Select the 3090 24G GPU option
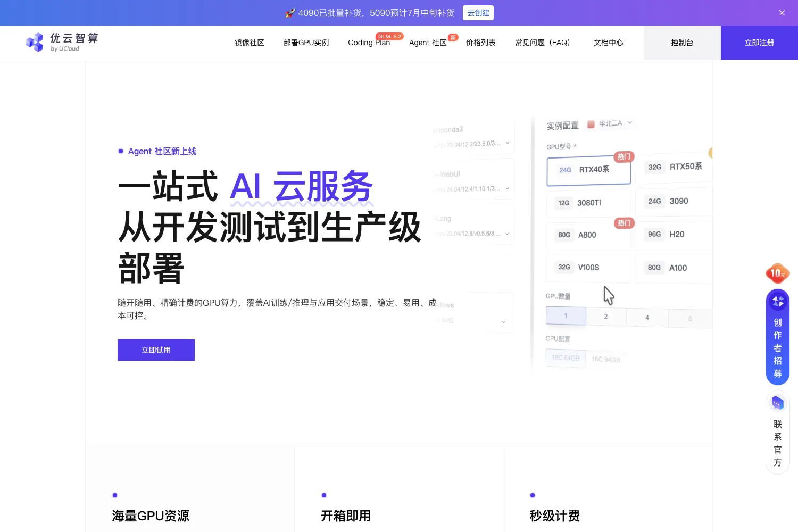The width and height of the screenshot is (798, 532). click(674, 201)
